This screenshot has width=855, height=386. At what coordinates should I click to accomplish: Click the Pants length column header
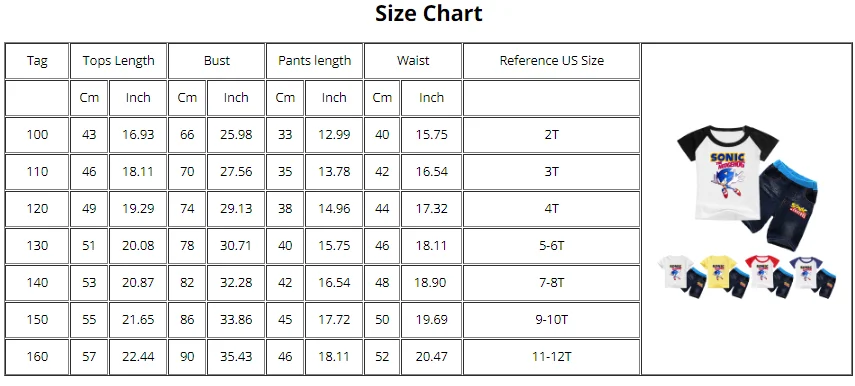pos(315,61)
